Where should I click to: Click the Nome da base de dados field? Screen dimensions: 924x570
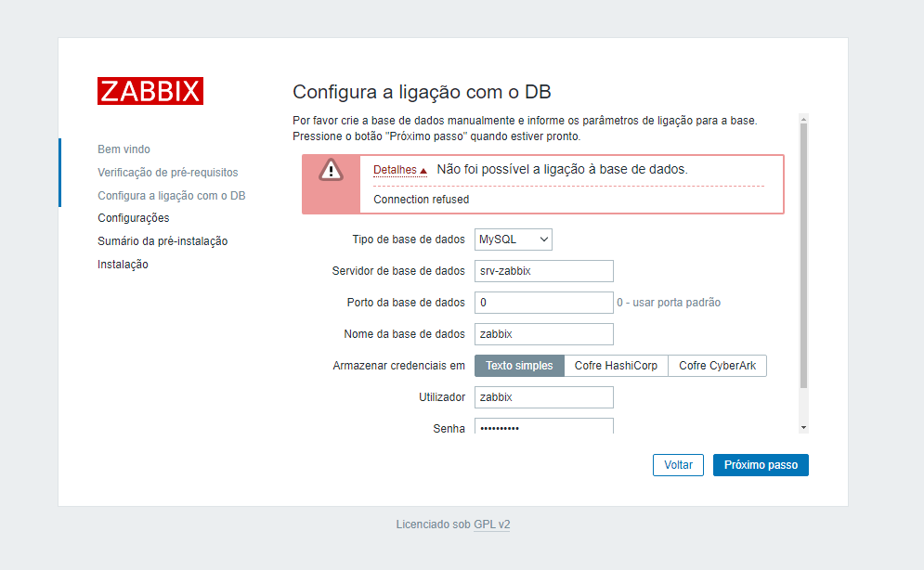(x=544, y=334)
